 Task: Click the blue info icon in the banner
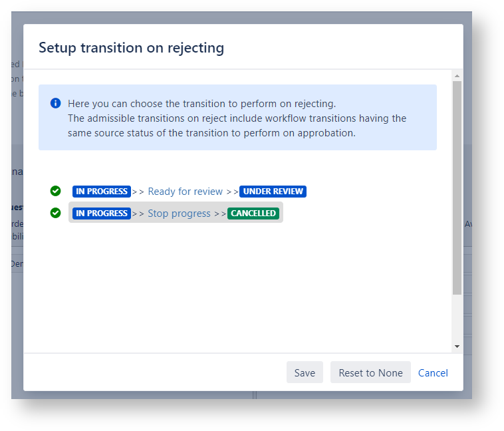56,103
